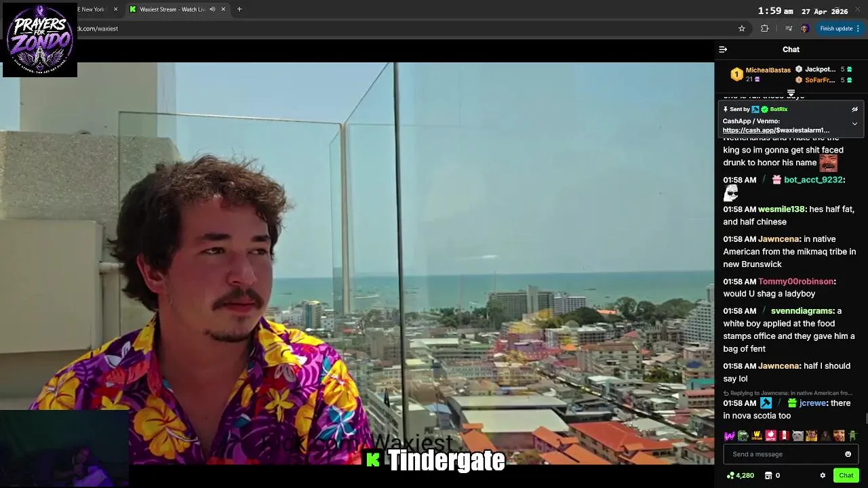Insert the yellow dog face emote
This screenshot has height=488, width=868.
812,436
